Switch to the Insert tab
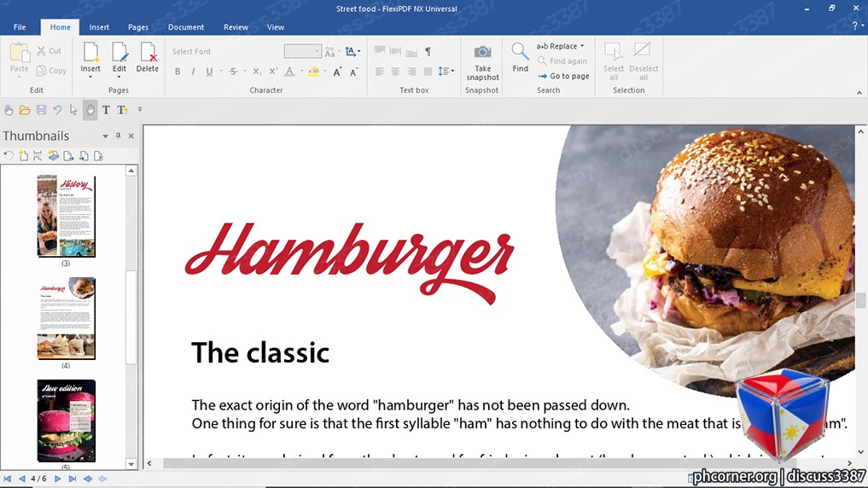 (99, 27)
